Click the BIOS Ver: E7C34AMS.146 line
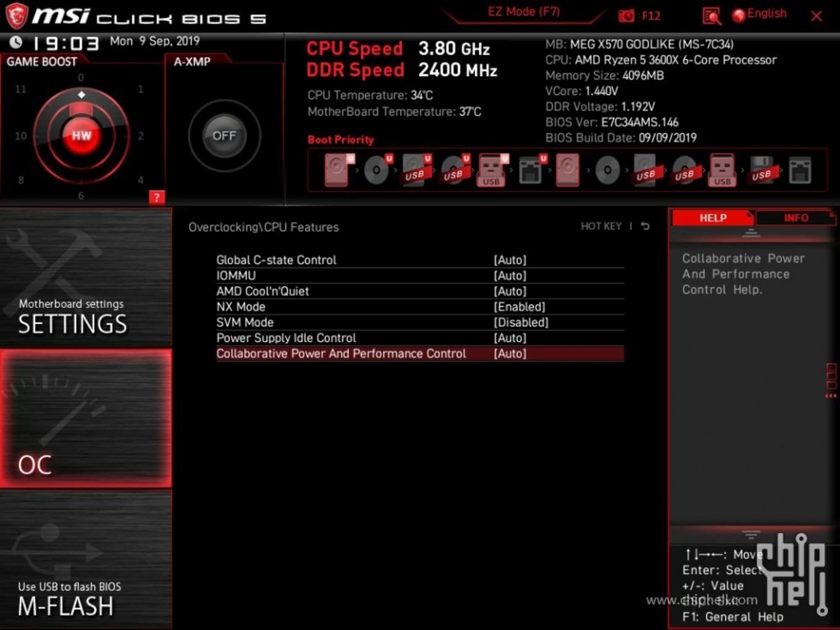This screenshot has width=840, height=630. pos(612,122)
